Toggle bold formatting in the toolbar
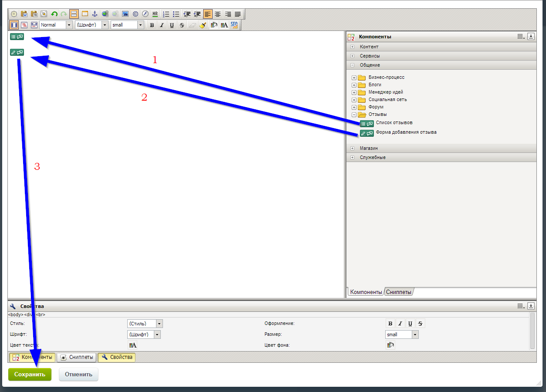 (152, 25)
